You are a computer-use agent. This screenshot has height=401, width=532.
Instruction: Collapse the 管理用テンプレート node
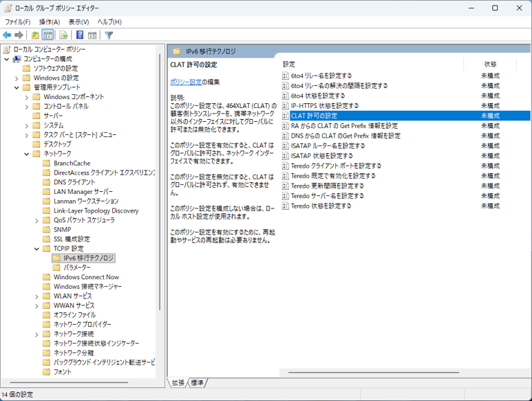coord(17,87)
